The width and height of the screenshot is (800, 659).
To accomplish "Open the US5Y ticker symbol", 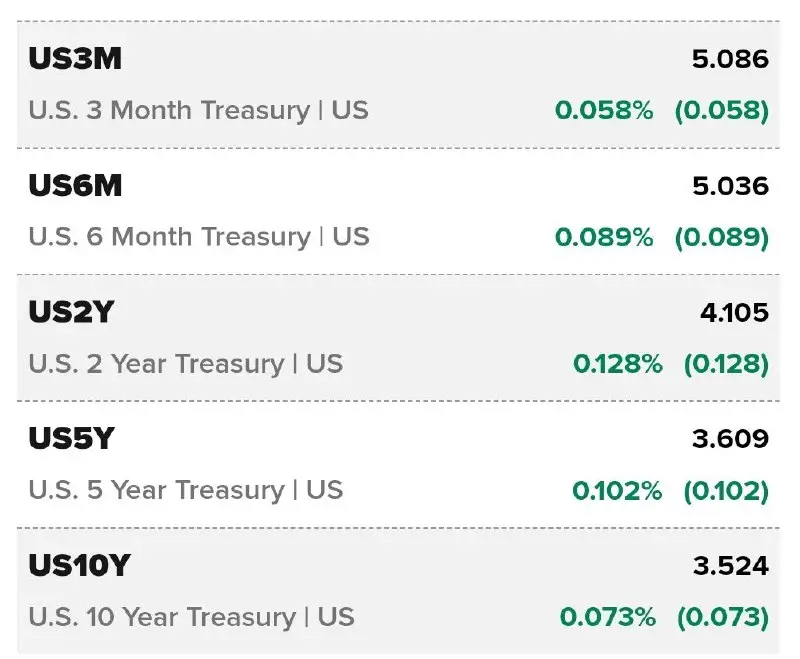I will (71, 438).
